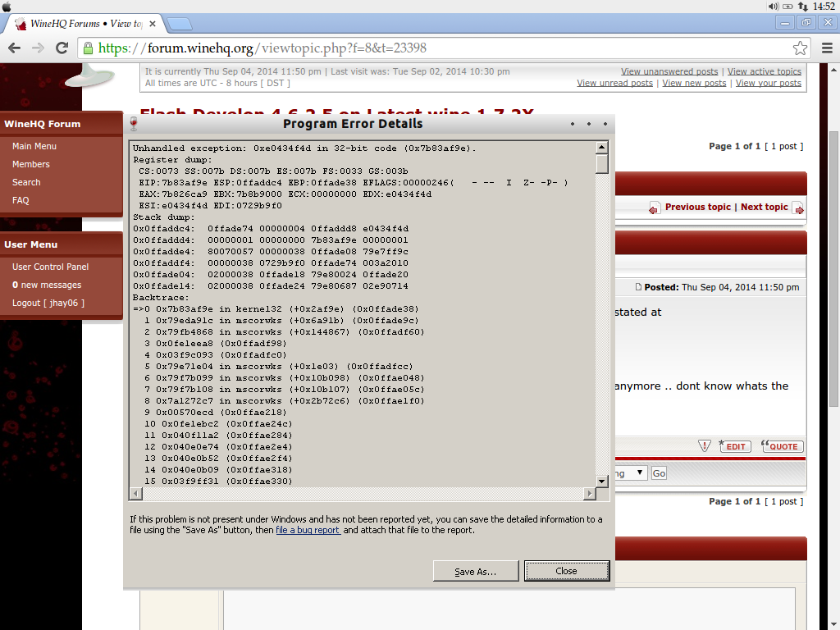Close the WineHQ Forums tab
Image resolution: width=840 pixels, height=630 pixels.
[x=153, y=24]
